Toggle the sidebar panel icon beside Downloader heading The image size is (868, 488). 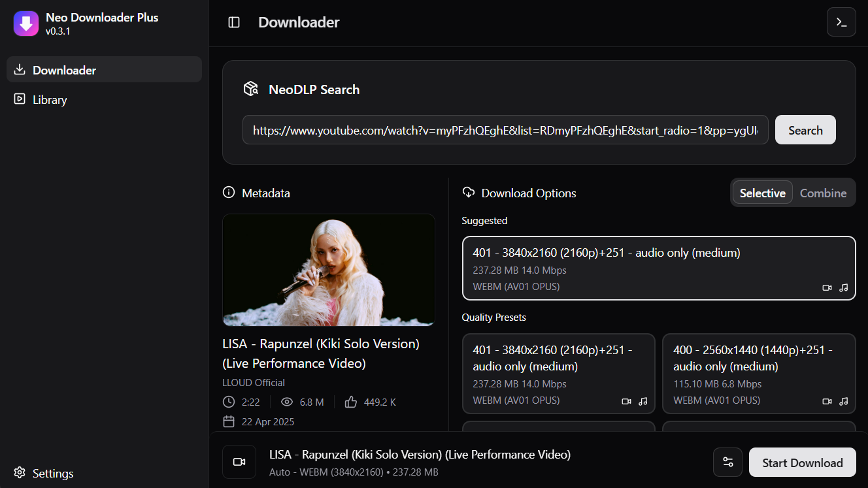click(233, 22)
